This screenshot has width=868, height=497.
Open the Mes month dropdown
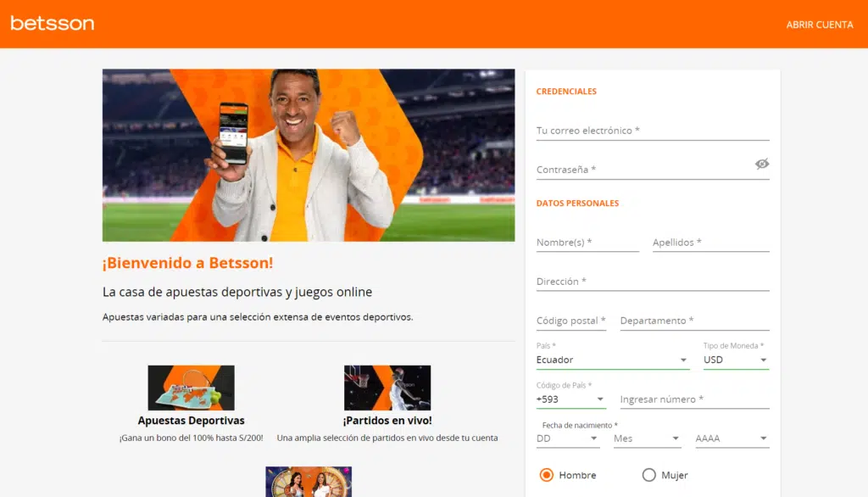point(645,438)
